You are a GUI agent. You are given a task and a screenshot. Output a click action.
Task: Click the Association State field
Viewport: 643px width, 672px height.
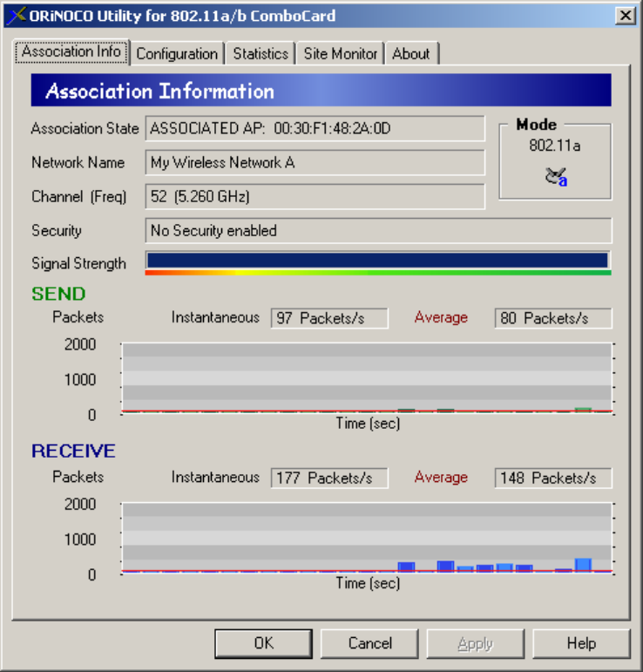tap(315, 128)
